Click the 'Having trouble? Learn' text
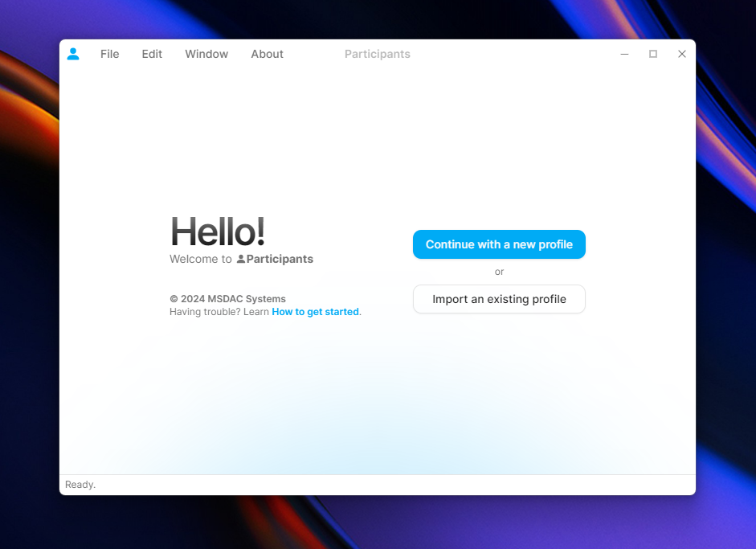This screenshot has width=756, height=549. 219,312
